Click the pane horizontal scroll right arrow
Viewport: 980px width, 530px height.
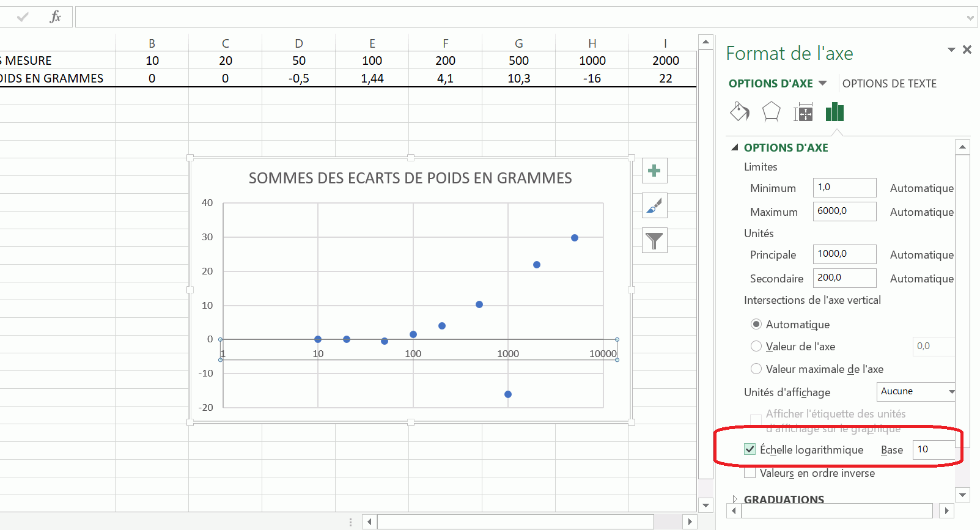pos(947,510)
